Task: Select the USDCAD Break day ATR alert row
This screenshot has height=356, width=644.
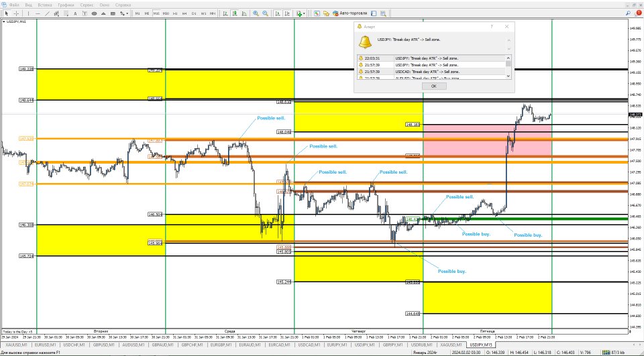Action: coord(431,72)
